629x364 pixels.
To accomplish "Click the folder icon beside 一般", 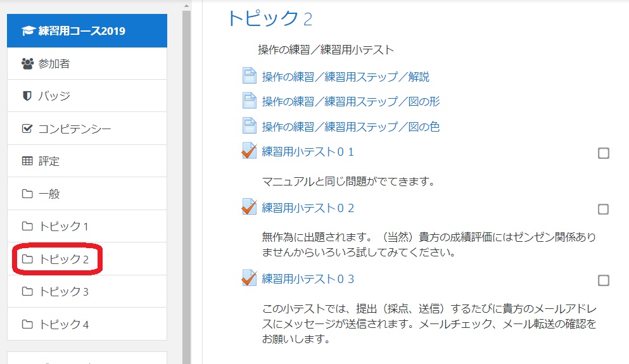I will (x=27, y=194).
